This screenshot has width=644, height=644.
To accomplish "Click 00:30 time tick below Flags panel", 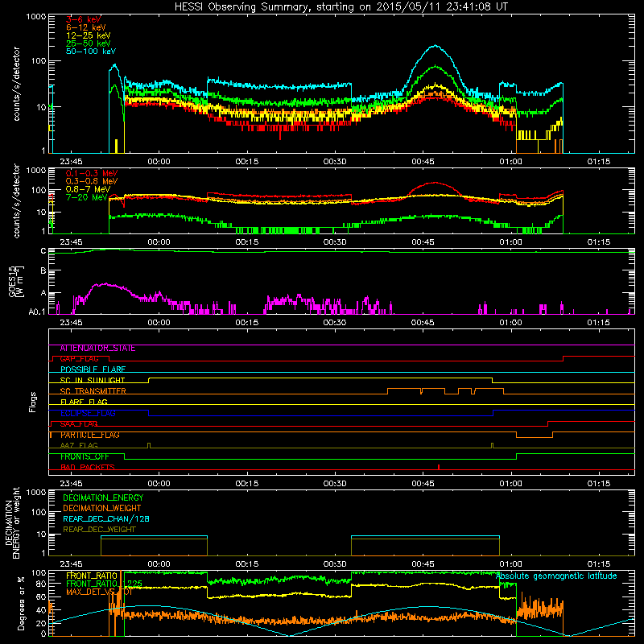I will point(335,484).
